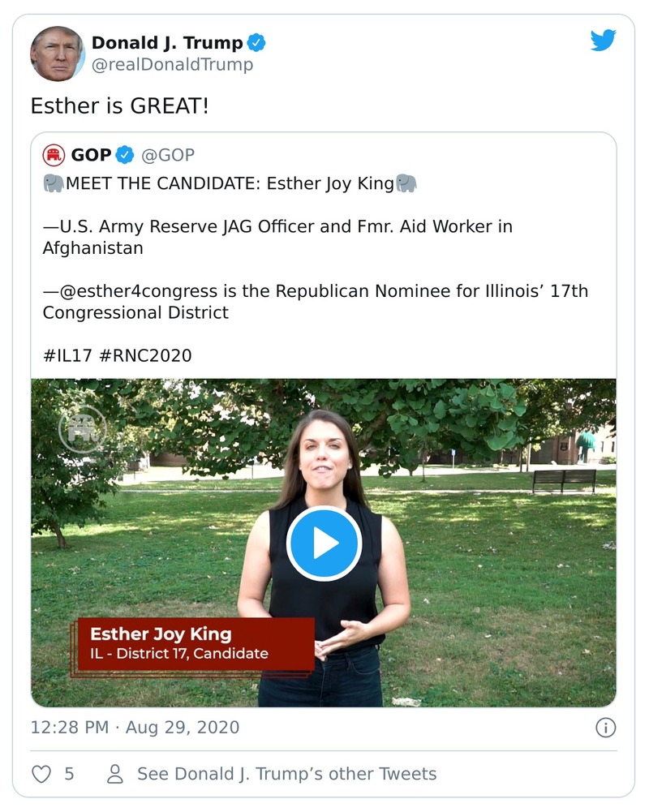Screen dimensions: 649x812
Task: Click the GOP elephant logo avatar
Action: click(54, 155)
